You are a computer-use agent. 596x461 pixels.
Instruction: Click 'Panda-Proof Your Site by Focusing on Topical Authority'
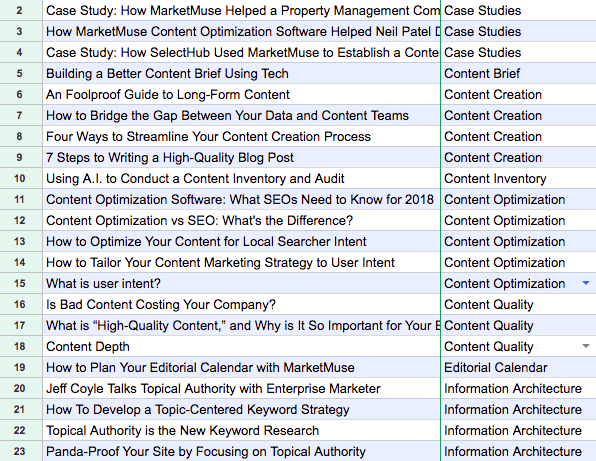241,451
